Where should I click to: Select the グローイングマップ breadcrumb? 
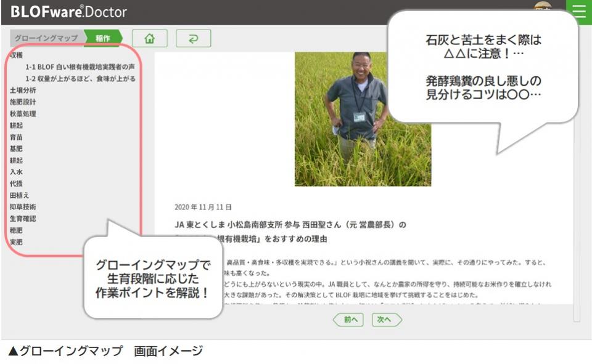pos(46,38)
